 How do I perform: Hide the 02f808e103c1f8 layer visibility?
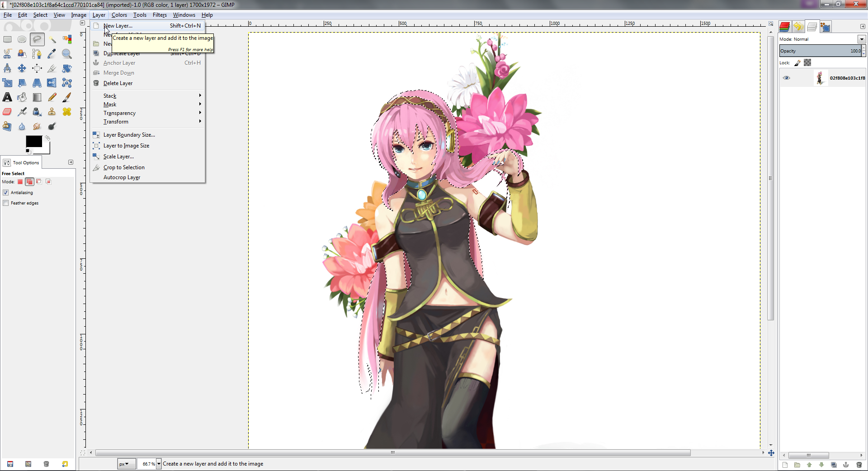tap(787, 78)
